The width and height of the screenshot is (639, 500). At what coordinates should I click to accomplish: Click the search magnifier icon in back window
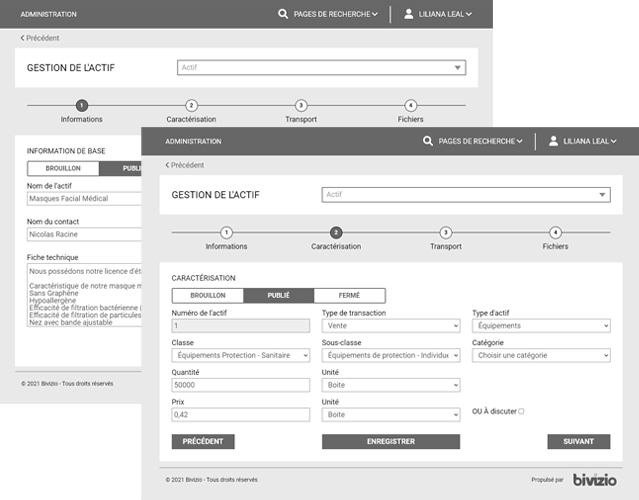click(x=283, y=15)
